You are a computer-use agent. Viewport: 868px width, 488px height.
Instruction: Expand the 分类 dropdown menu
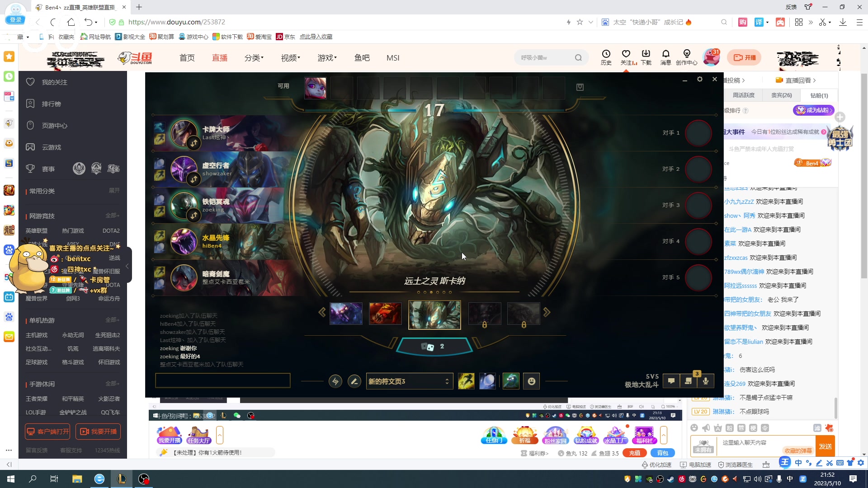254,58
